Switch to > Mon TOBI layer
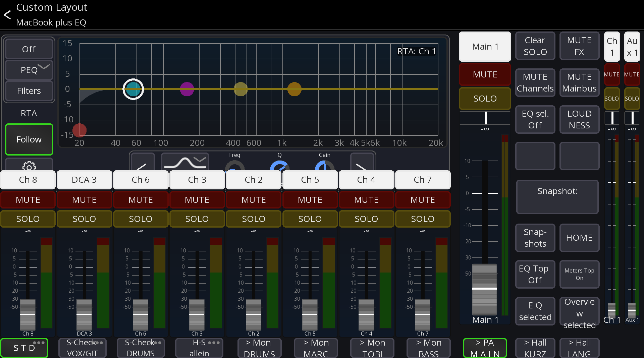Screen dimensions: 644x358 click(372, 348)
